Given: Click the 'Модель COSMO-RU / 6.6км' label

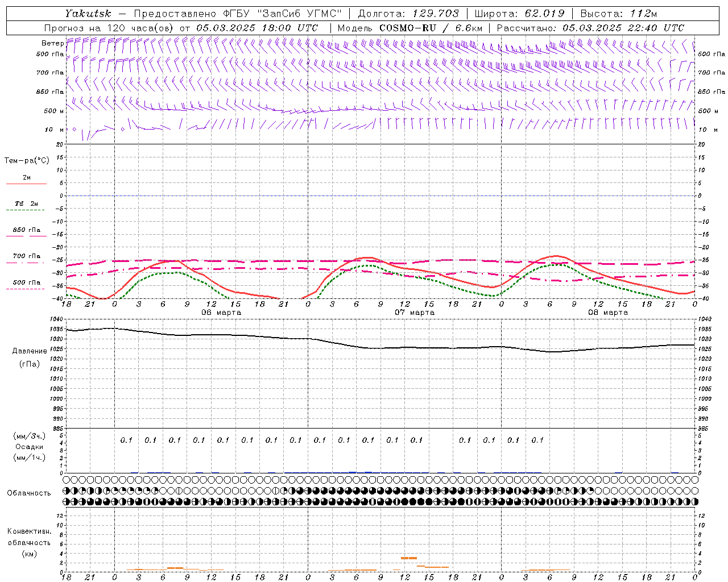Looking at the screenshot, I should pyautogui.click(x=410, y=28).
